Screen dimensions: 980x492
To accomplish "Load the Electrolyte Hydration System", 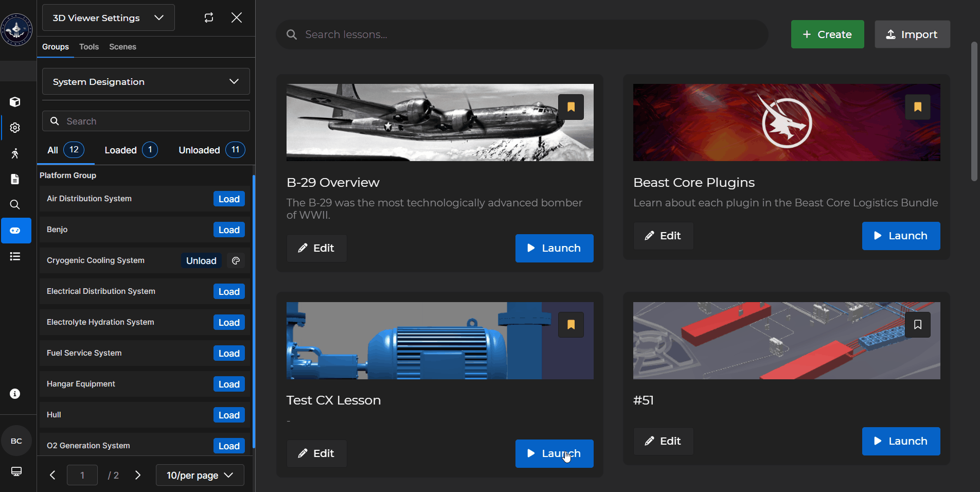I will pos(229,323).
